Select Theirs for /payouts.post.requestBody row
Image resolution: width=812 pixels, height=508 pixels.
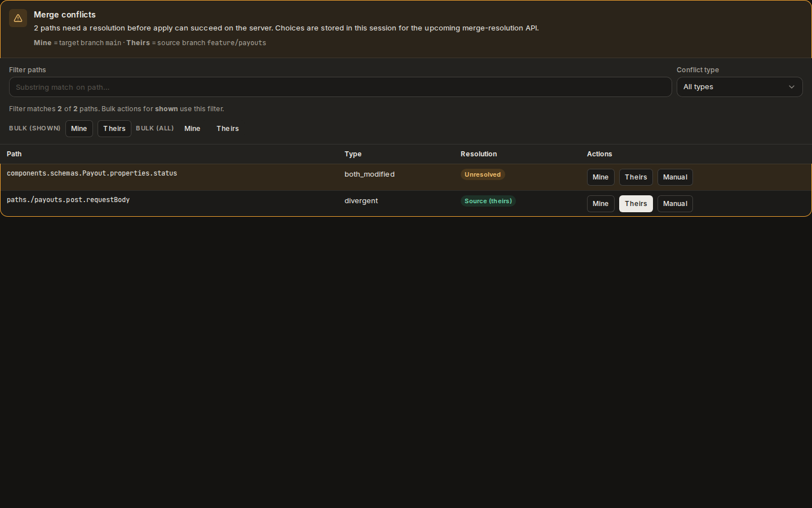(636, 204)
